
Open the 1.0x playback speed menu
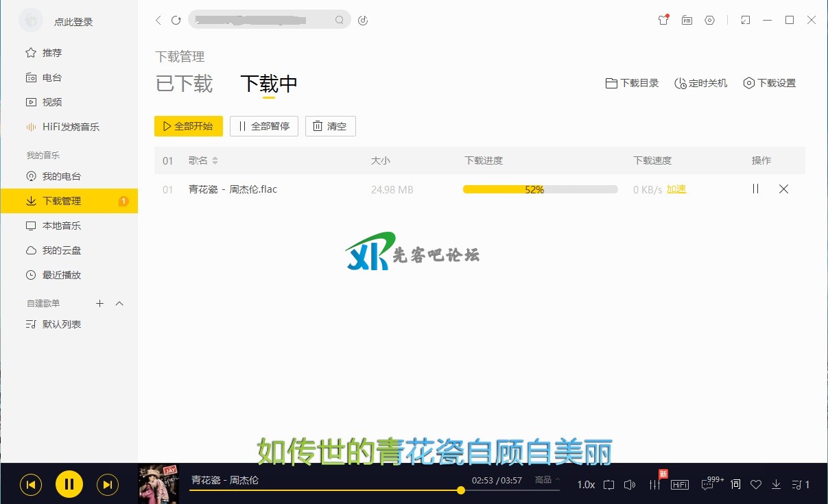coord(585,485)
